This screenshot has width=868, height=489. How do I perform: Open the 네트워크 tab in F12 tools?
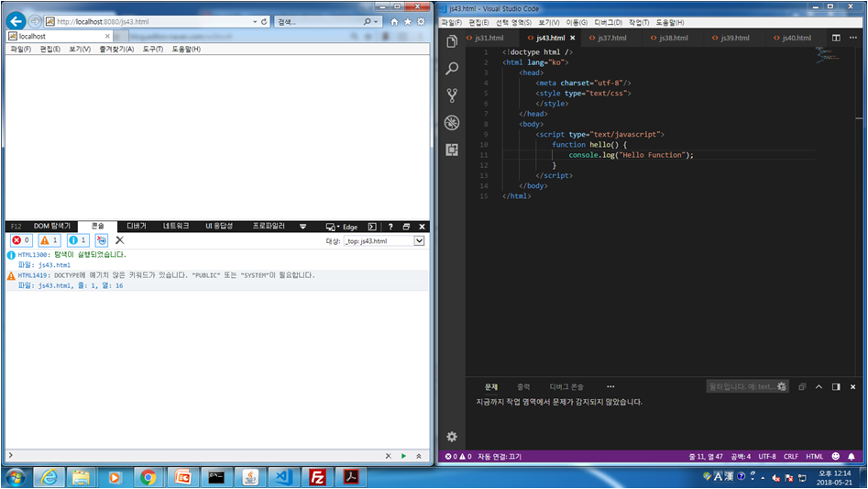tap(176, 226)
